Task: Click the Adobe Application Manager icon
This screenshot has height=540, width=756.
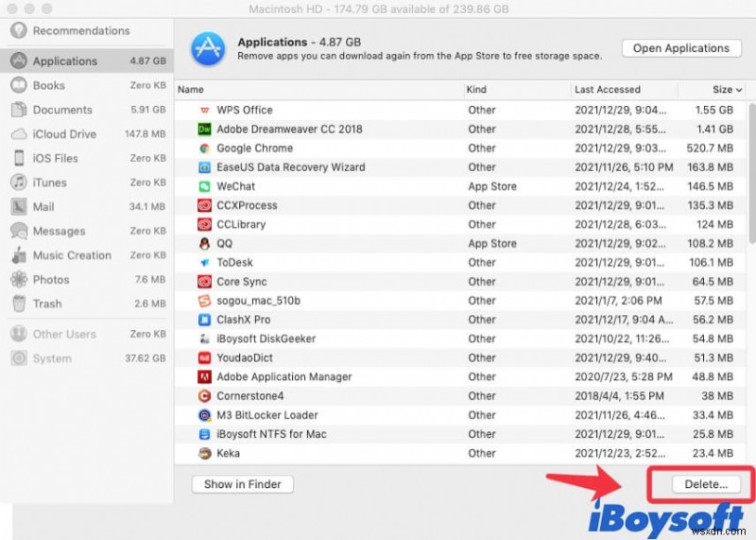Action: coord(204,377)
